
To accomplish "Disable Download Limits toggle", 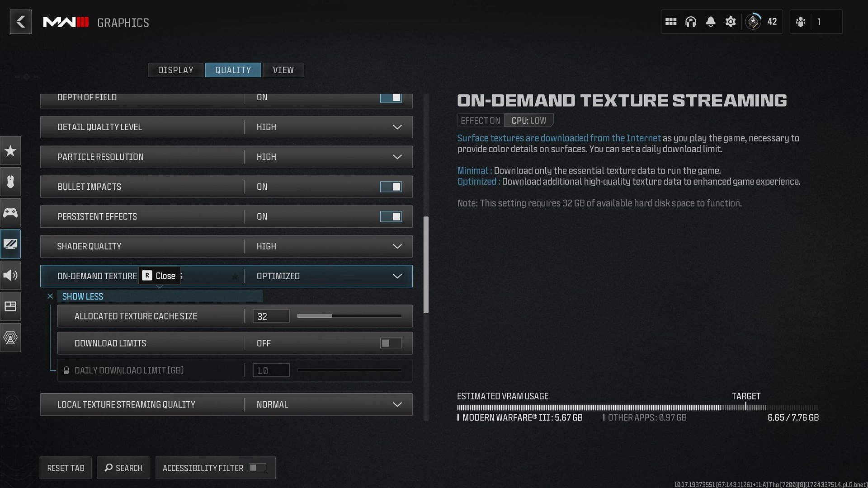I will tap(390, 343).
